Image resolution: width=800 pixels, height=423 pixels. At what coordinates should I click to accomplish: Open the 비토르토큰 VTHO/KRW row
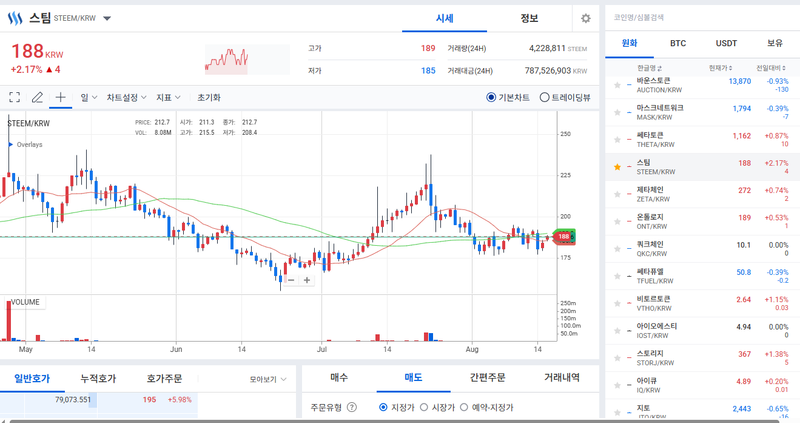coord(702,303)
